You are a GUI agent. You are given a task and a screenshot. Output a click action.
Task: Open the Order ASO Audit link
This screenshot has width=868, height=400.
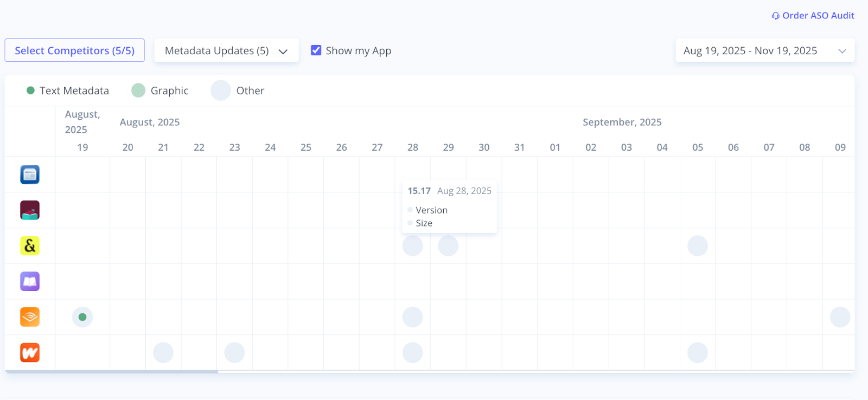click(x=818, y=16)
